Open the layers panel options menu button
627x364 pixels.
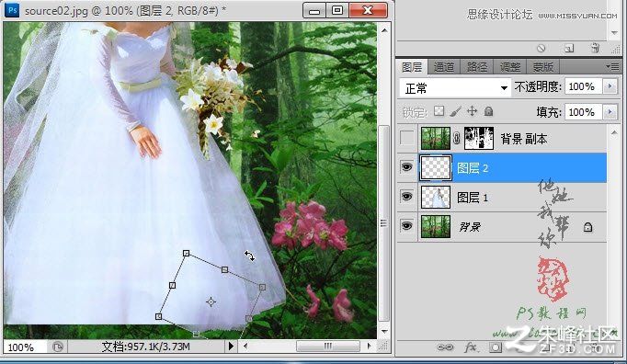[x=612, y=66]
